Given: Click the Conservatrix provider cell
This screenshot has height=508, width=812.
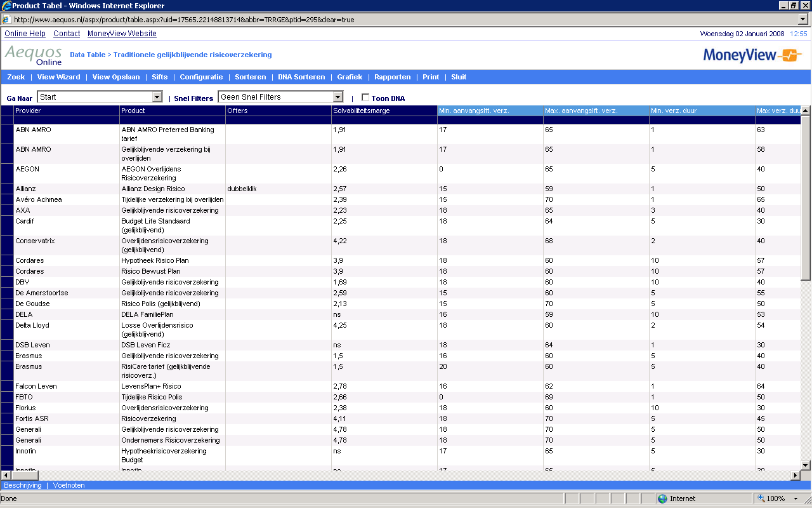Looking at the screenshot, I should (x=66, y=245).
